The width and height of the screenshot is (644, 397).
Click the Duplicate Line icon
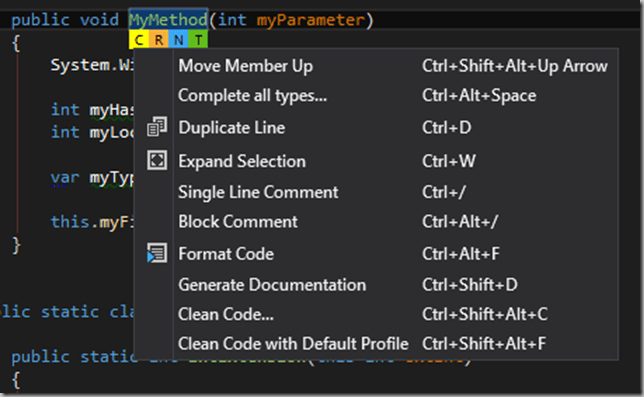click(x=157, y=127)
